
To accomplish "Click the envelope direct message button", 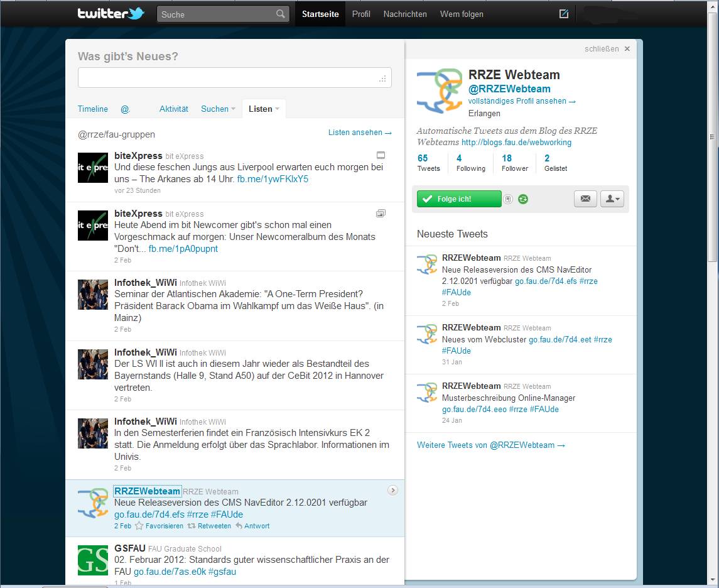I will (585, 199).
